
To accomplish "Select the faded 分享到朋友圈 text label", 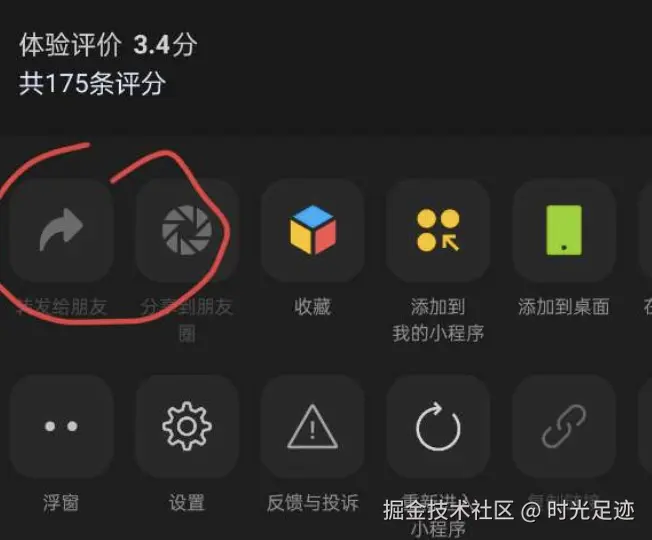I will point(187,320).
